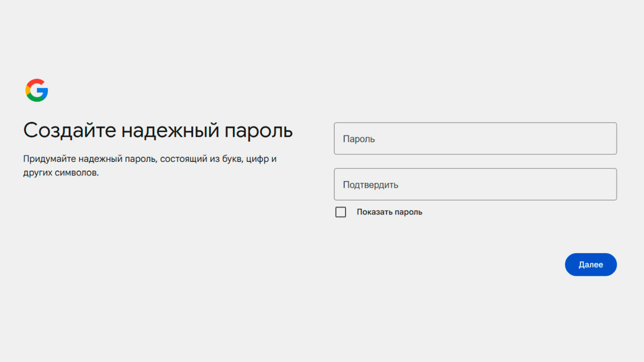Click the "Создайте надежный пароль" heading
The height and width of the screenshot is (362, 644).
[158, 130]
